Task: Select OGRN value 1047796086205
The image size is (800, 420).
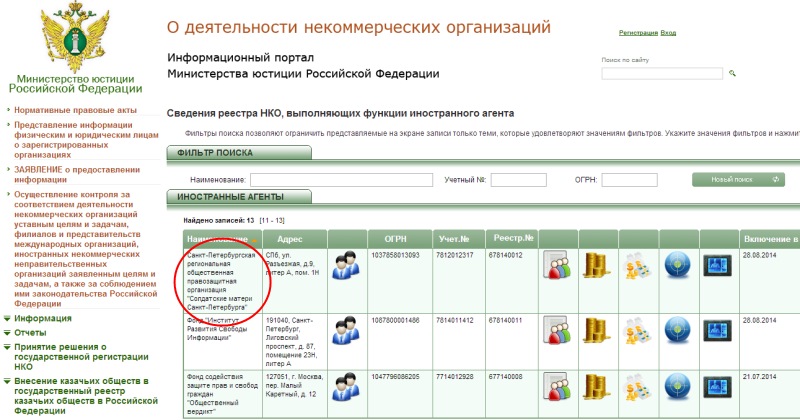Action: pos(395,377)
